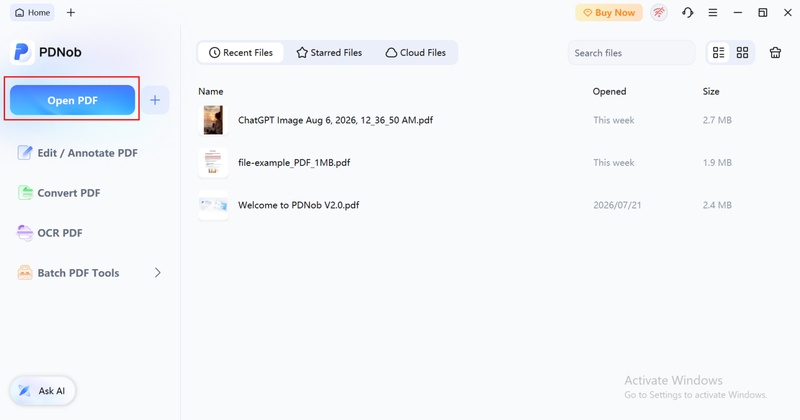Click the file-example_PDF_1MB thumbnail
Screen dimensions: 800x420
pyautogui.click(x=213, y=162)
